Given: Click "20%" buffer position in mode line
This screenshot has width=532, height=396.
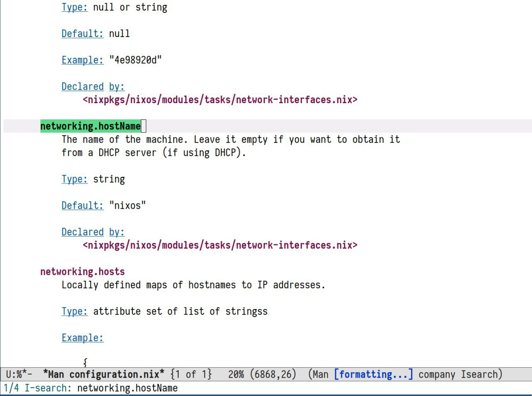Looking at the screenshot, I should tap(236, 374).
